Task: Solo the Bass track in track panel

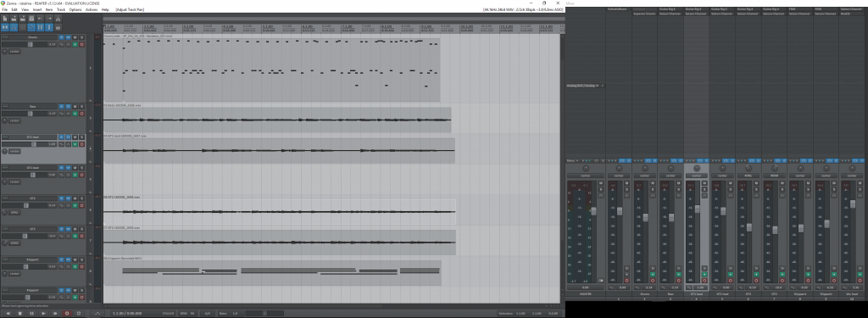Action: click(82, 106)
